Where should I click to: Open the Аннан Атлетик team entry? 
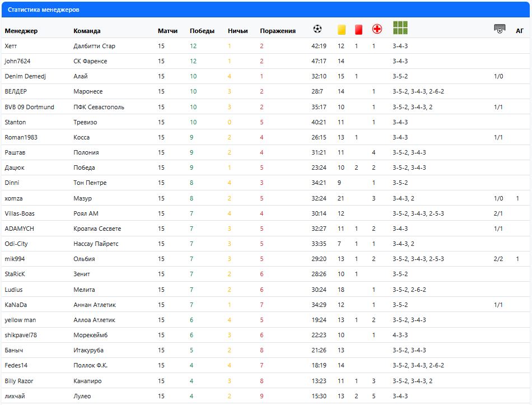pos(94,305)
